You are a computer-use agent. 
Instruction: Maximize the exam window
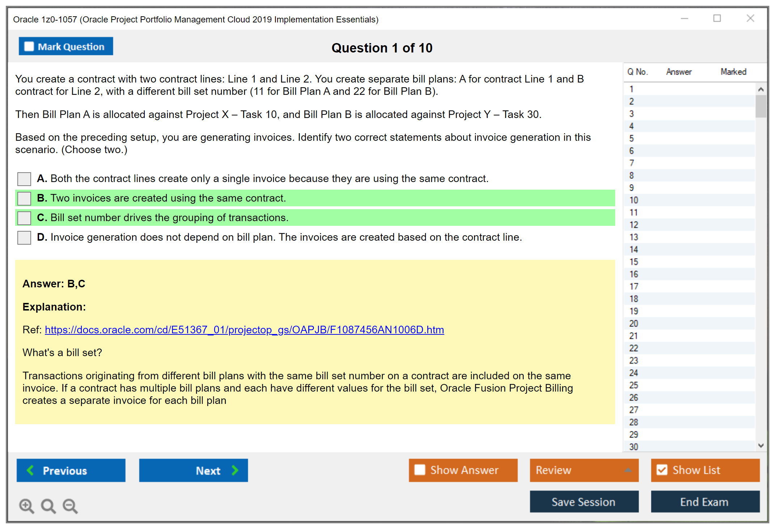point(717,18)
